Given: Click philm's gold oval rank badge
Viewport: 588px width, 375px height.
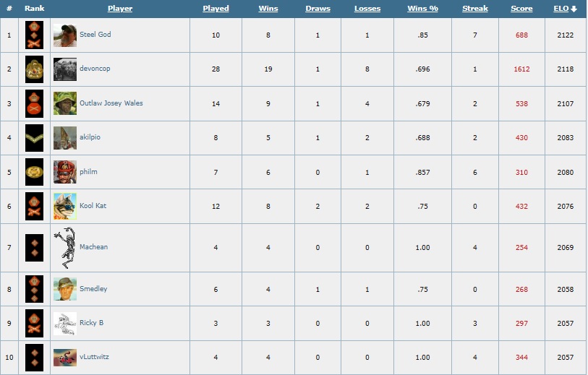Looking at the screenshot, I should 34,172.
